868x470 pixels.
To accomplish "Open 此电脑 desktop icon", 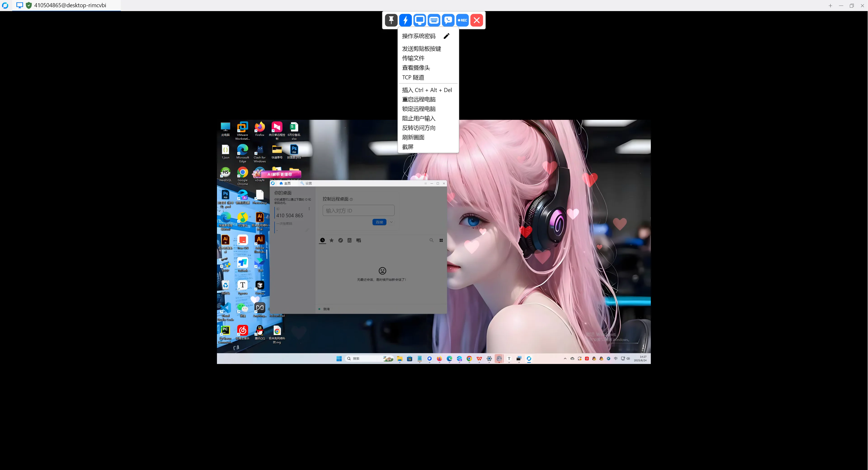I will pyautogui.click(x=226, y=130).
